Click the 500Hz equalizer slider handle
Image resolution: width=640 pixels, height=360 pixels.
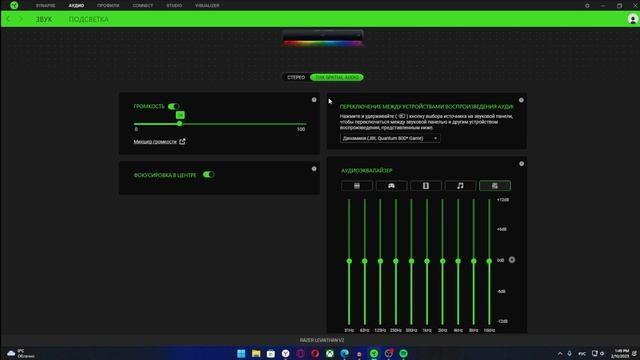click(x=411, y=261)
